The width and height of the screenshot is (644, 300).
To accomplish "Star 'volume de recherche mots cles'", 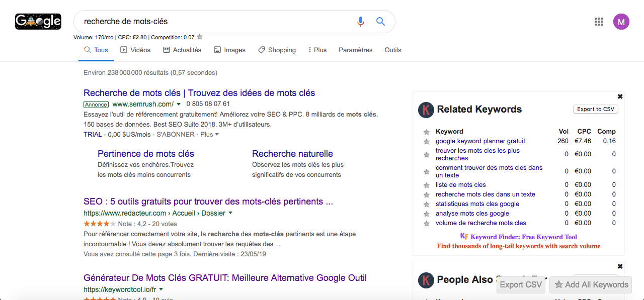I will pyautogui.click(x=427, y=224).
